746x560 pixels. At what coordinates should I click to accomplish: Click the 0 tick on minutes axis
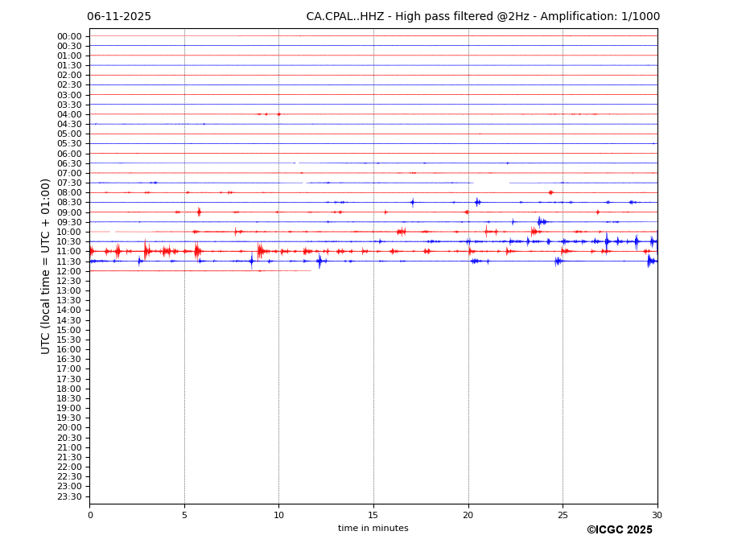coord(90,515)
